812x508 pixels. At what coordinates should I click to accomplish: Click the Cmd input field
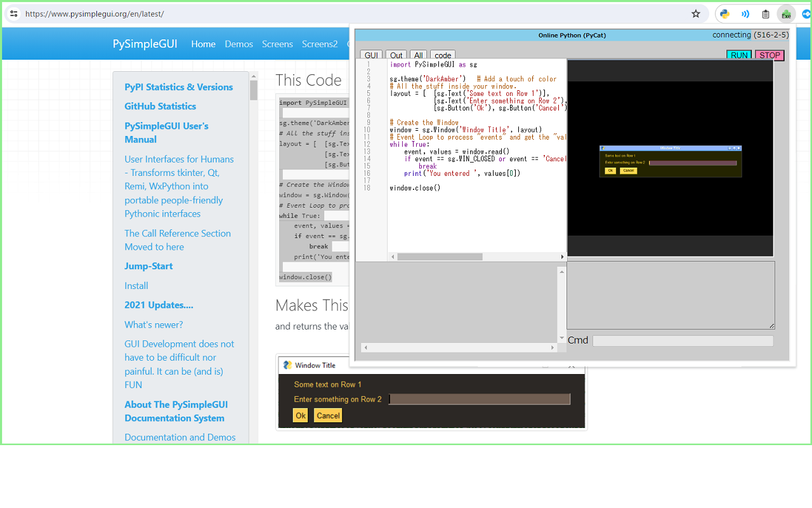point(683,340)
